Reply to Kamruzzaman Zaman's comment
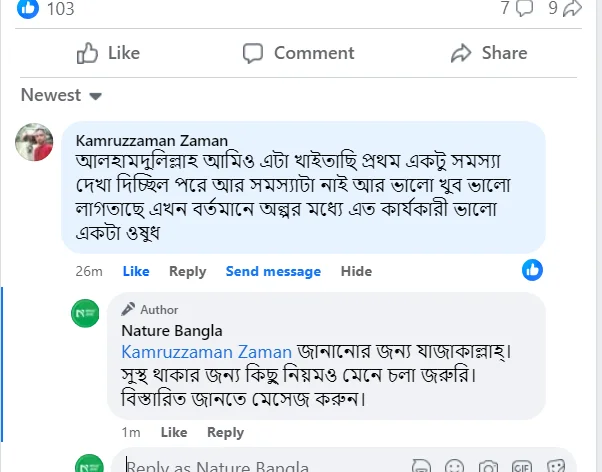 187,271
